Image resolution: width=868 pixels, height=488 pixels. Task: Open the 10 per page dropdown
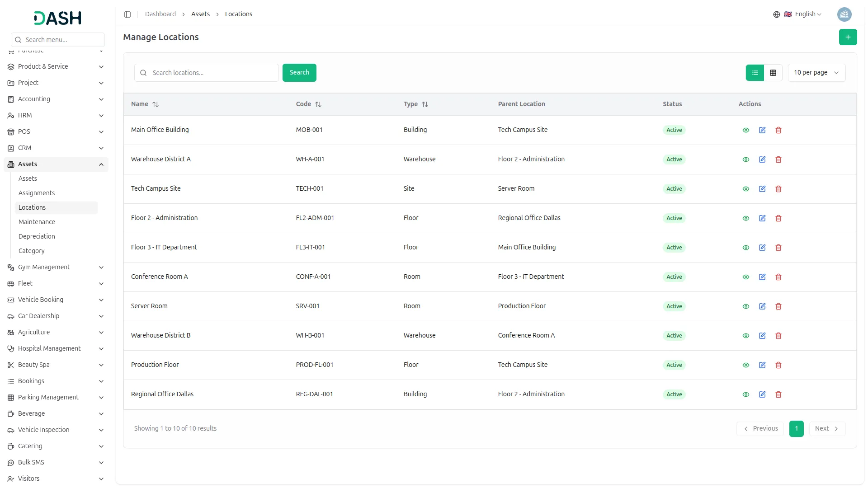[816, 72]
